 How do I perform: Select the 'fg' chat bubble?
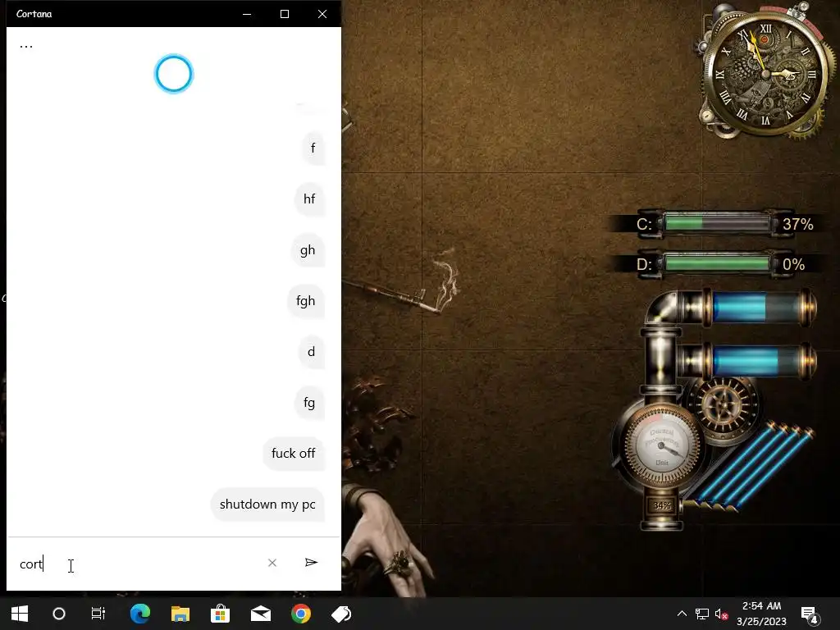point(309,403)
